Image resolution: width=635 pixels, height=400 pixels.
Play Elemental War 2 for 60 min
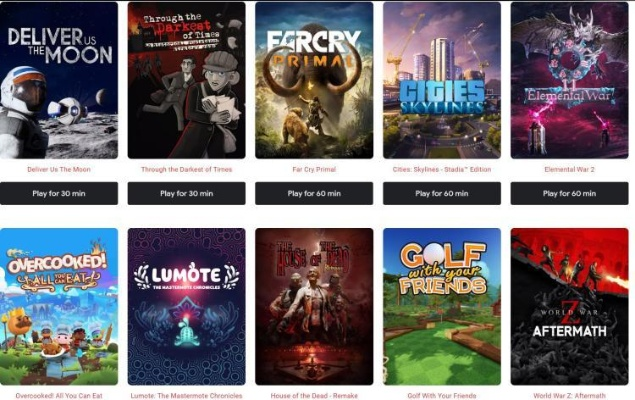click(569, 194)
